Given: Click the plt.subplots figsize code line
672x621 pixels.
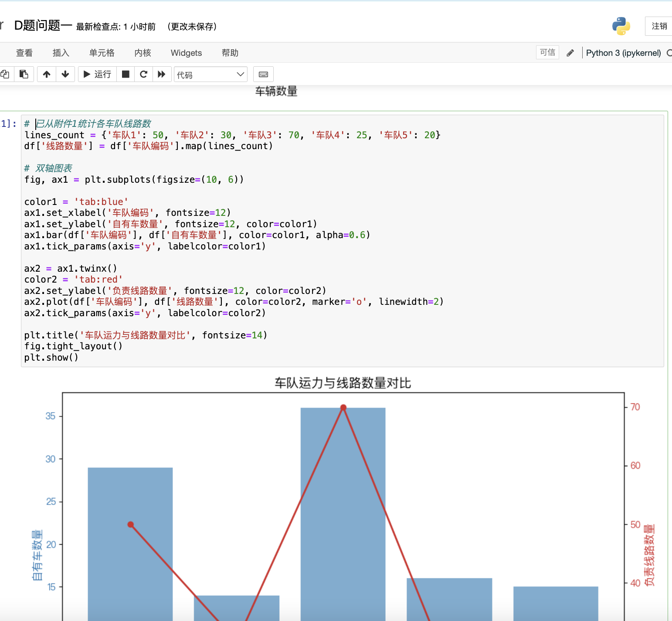Looking at the screenshot, I should (134, 180).
